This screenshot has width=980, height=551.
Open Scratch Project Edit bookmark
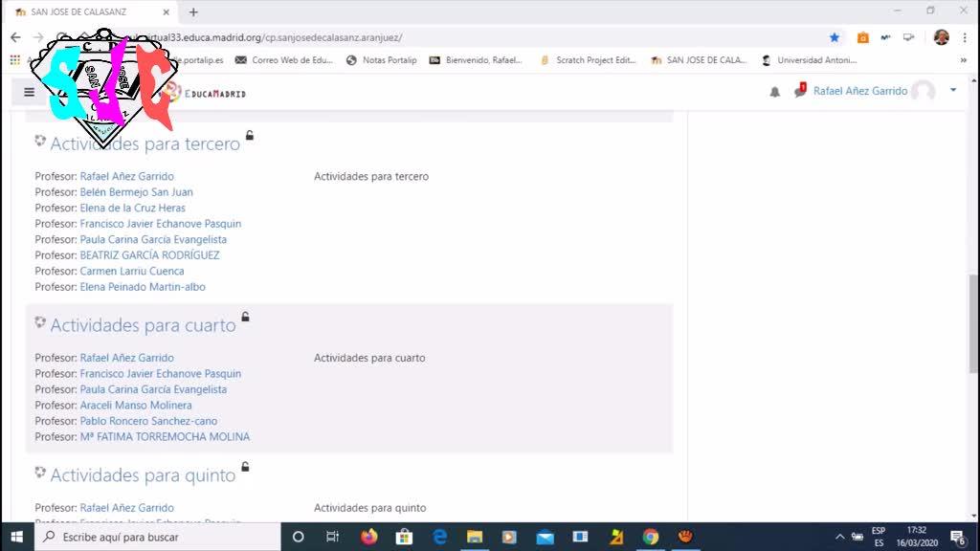click(589, 60)
